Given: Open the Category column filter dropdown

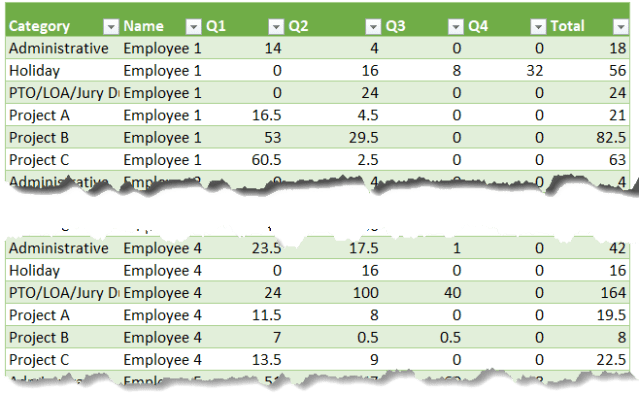Looking at the screenshot, I should pyautogui.click(x=110, y=27).
